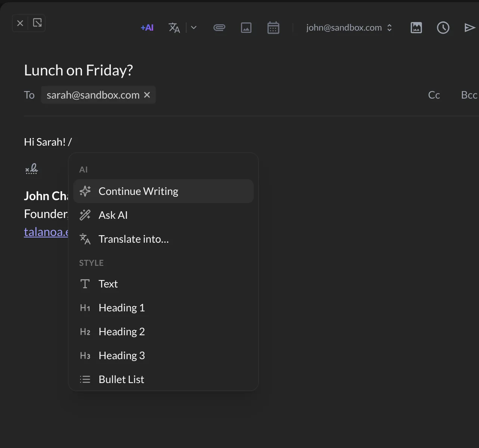This screenshot has height=448, width=479.
Task: Open the talanoa link in signature
Action: 46,232
